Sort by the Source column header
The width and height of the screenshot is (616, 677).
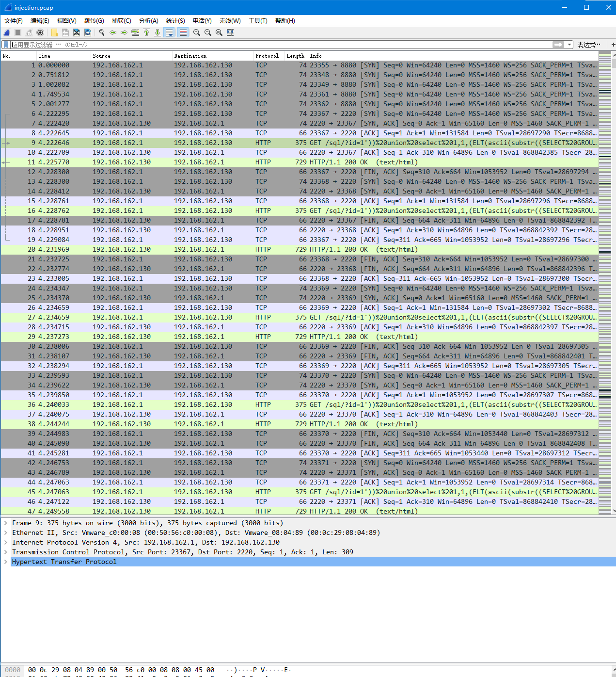tap(132, 56)
